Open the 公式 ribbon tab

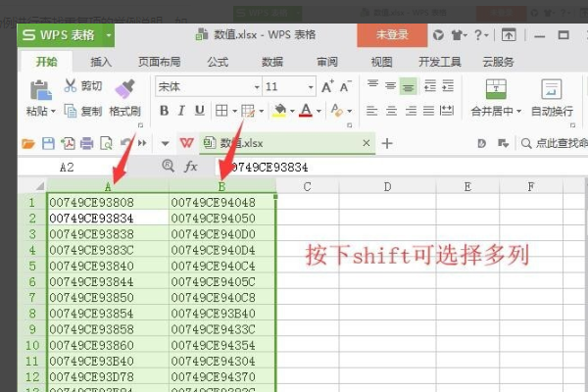tap(218, 62)
